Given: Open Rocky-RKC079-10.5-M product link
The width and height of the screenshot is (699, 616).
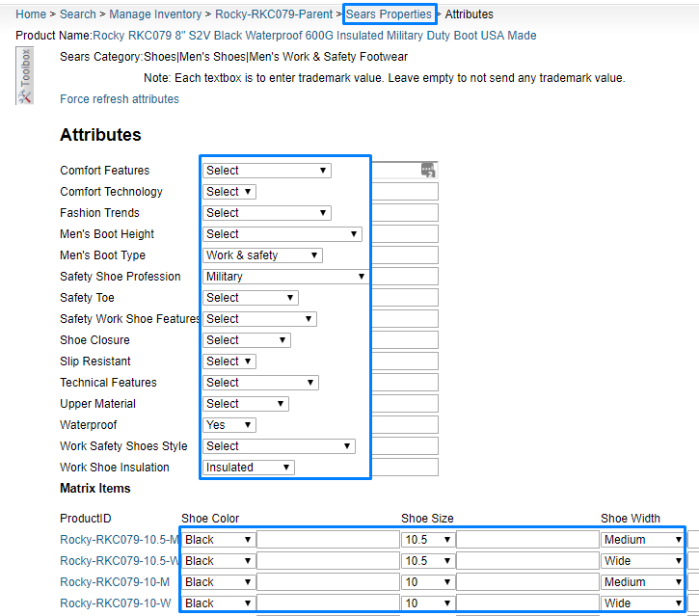Looking at the screenshot, I should click(x=119, y=540).
